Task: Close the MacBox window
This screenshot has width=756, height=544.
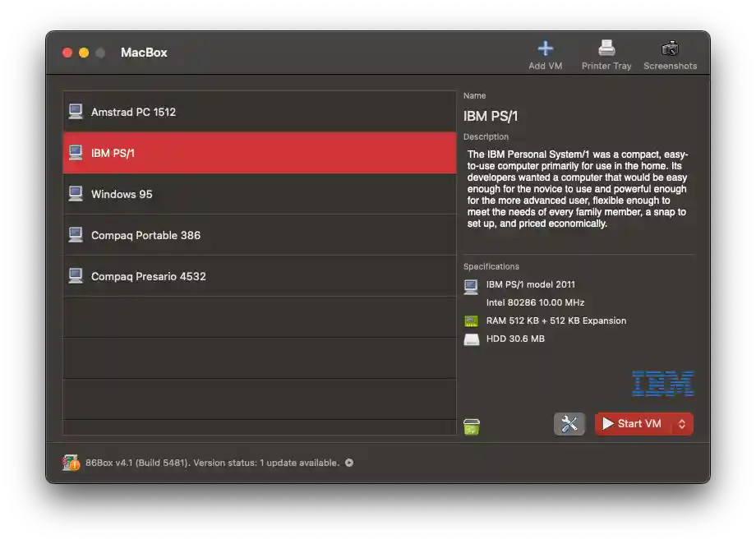Action: pos(67,53)
